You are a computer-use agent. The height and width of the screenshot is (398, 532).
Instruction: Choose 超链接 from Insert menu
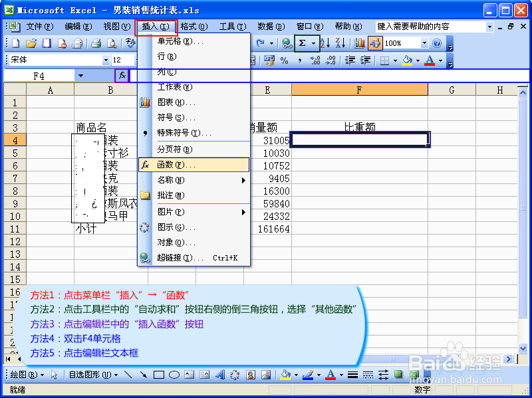(x=194, y=258)
